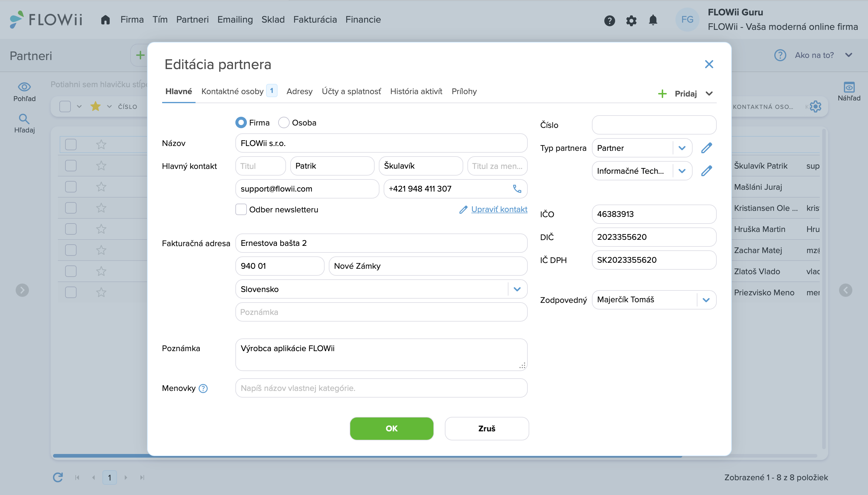
Task: Click page number 1 button
Action: click(x=109, y=477)
